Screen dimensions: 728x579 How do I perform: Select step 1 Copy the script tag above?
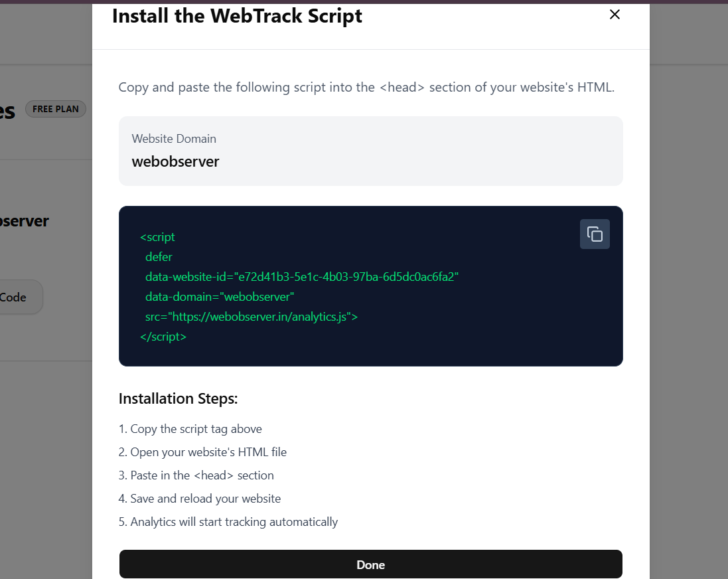(x=190, y=428)
